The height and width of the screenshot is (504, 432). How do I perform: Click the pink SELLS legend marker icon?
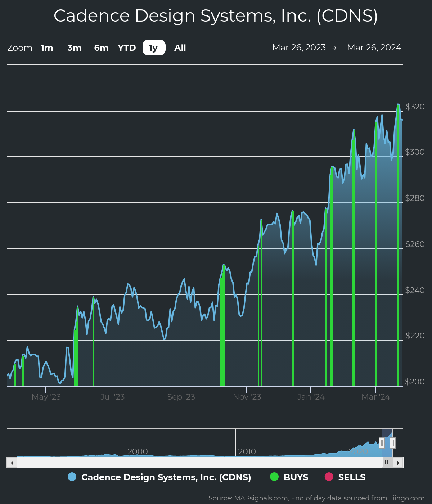[328, 477]
